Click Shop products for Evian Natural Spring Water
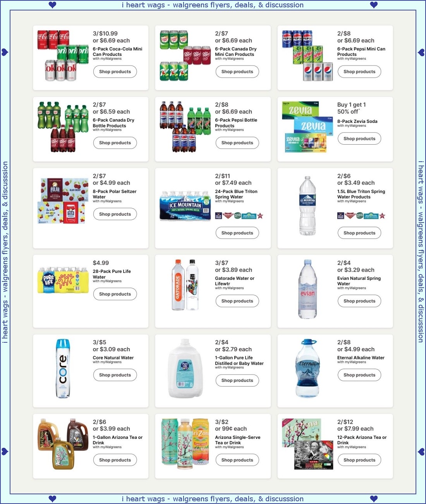This screenshot has width=426, height=504. click(x=359, y=301)
